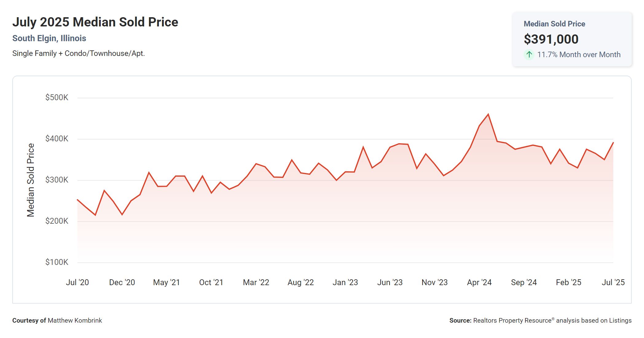Click the Apr '24 peak on chart line
This screenshot has height=338, width=644.
(488, 115)
